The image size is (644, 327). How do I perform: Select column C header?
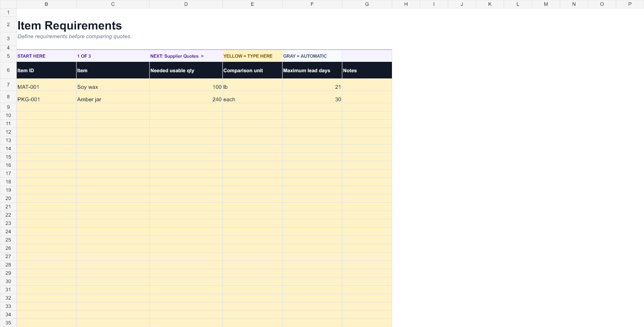113,4
